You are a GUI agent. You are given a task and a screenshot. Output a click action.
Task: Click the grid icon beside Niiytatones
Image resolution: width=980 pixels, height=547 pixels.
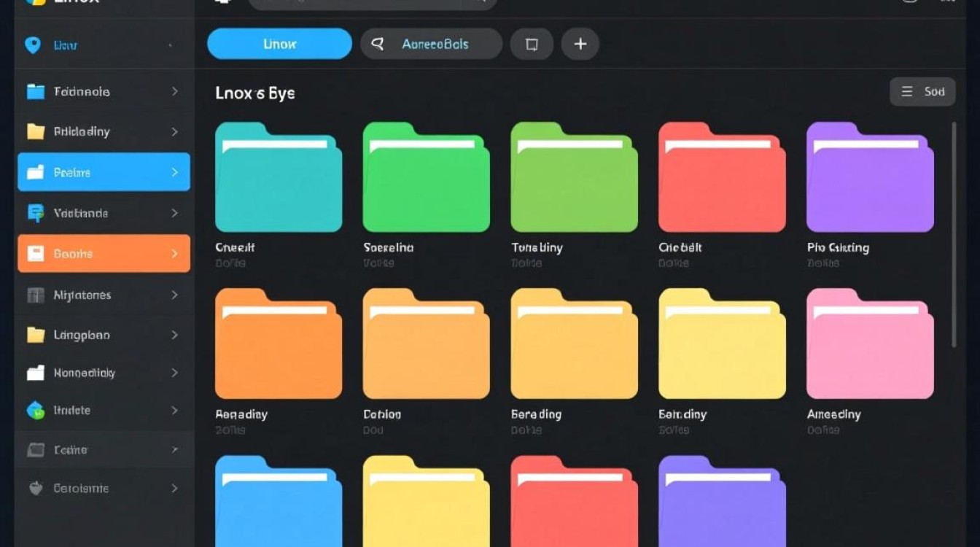click(35, 295)
